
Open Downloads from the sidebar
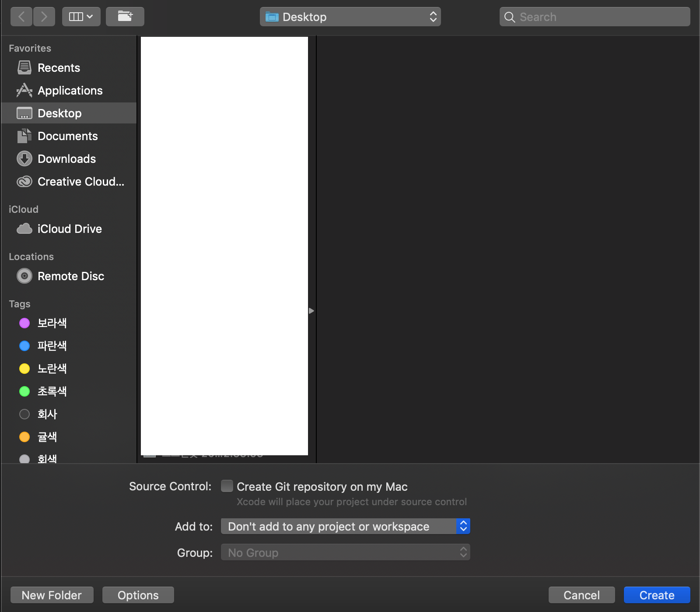[69, 159]
